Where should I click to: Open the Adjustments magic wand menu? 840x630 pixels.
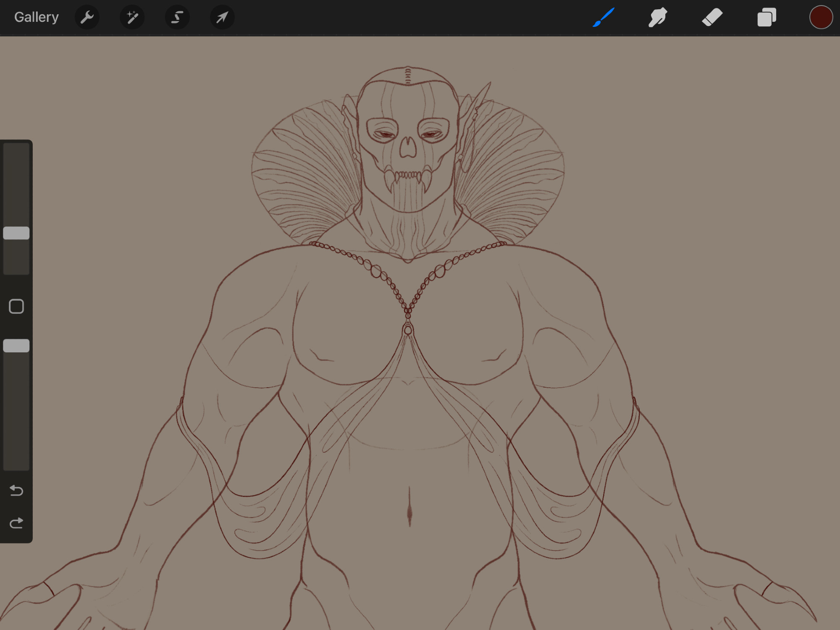tap(132, 17)
